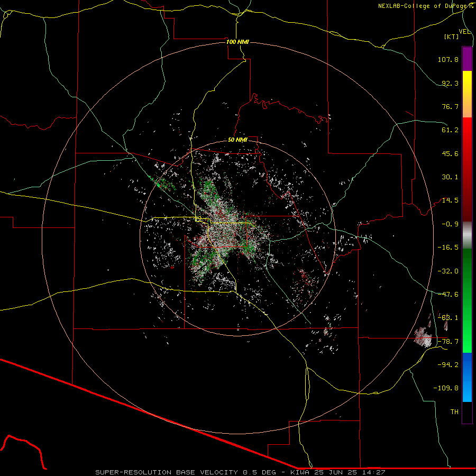Click the [KT] units label

(x=452, y=36)
